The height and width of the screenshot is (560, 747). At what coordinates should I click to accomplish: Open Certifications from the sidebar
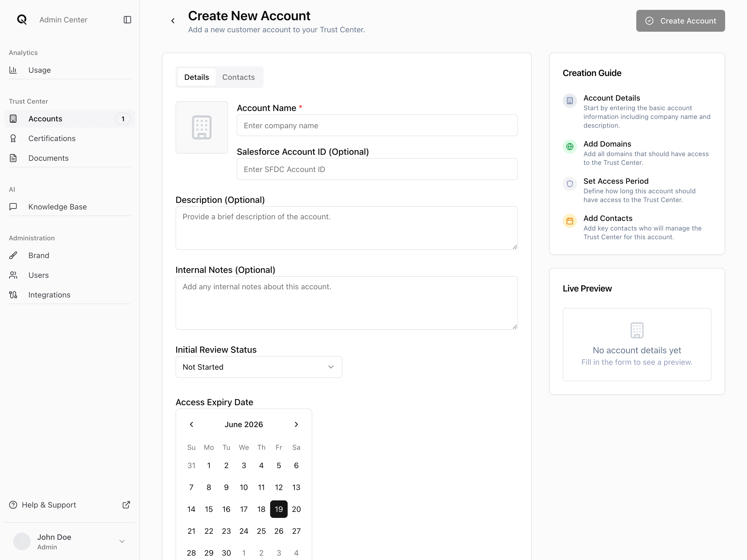[52, 138]
